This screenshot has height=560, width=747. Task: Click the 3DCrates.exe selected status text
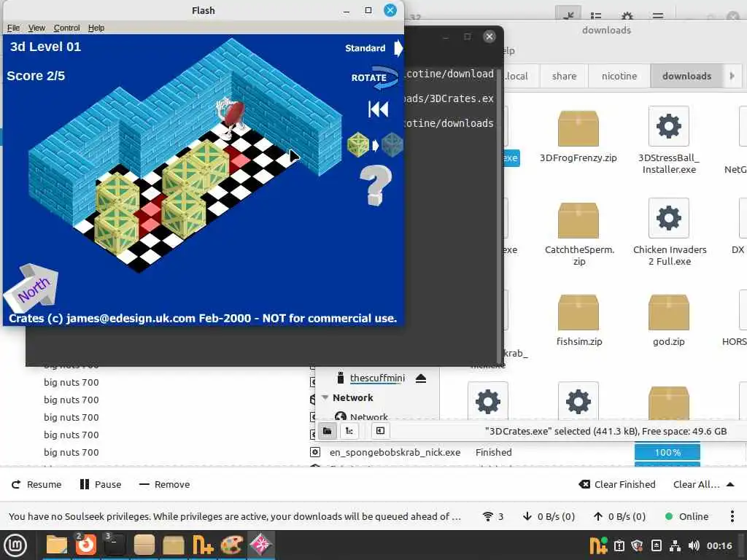[605, 432]
